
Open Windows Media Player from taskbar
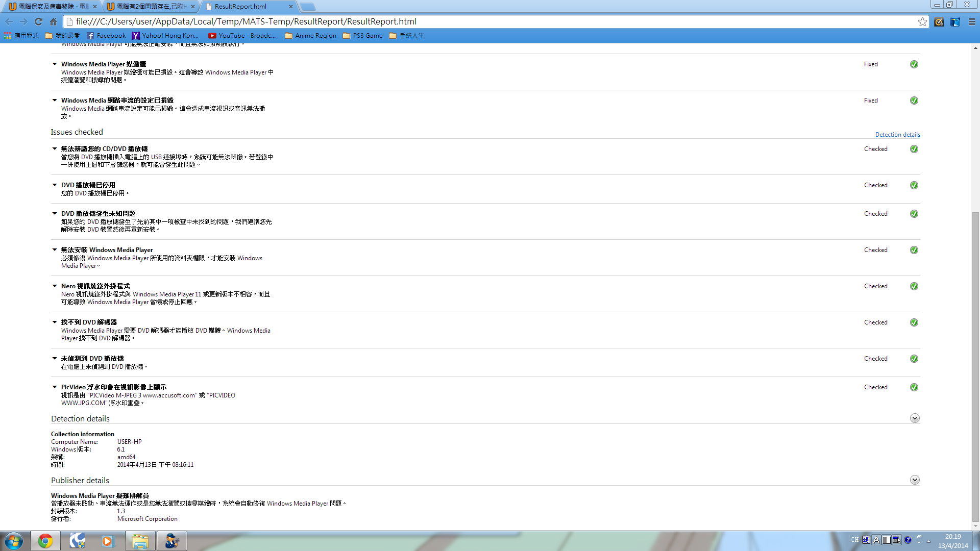(108, 541)
